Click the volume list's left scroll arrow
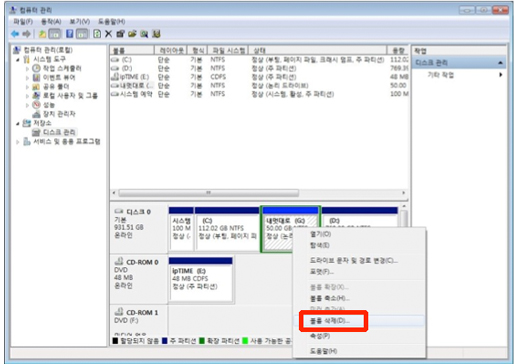This screenshot has width=514, height=364. tap(114, 193)
